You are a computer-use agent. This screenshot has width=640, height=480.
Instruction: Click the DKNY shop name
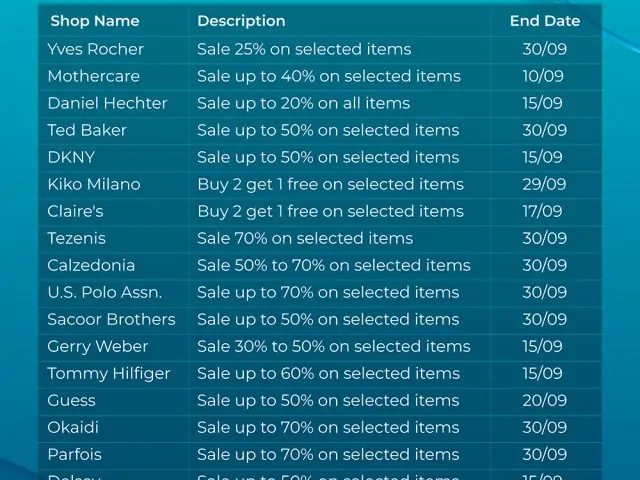pos(71,157)
